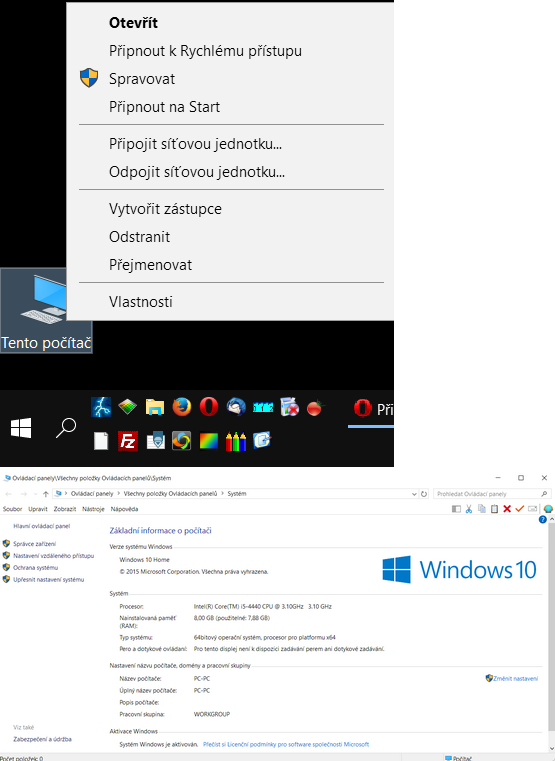Launch the orange-blue swirl taskbar icon
This screenshot has width=555, height=761.
pos(181,441)
